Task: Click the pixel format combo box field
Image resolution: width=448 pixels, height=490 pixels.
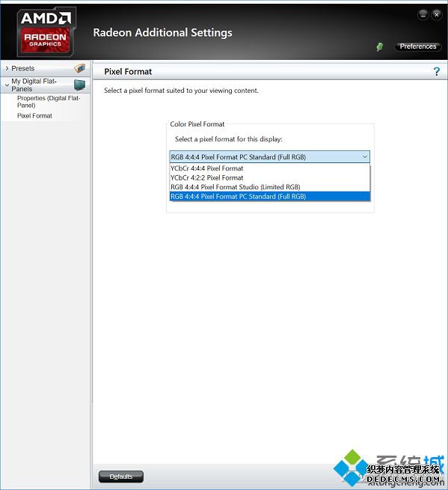Action: pos(269,157)
